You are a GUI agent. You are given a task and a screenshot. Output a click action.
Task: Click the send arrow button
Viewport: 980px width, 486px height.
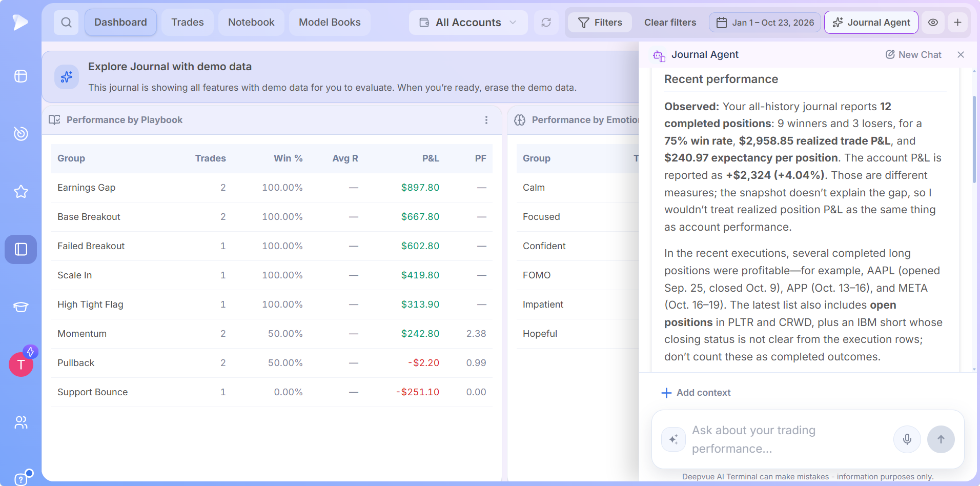coord(941,439)
